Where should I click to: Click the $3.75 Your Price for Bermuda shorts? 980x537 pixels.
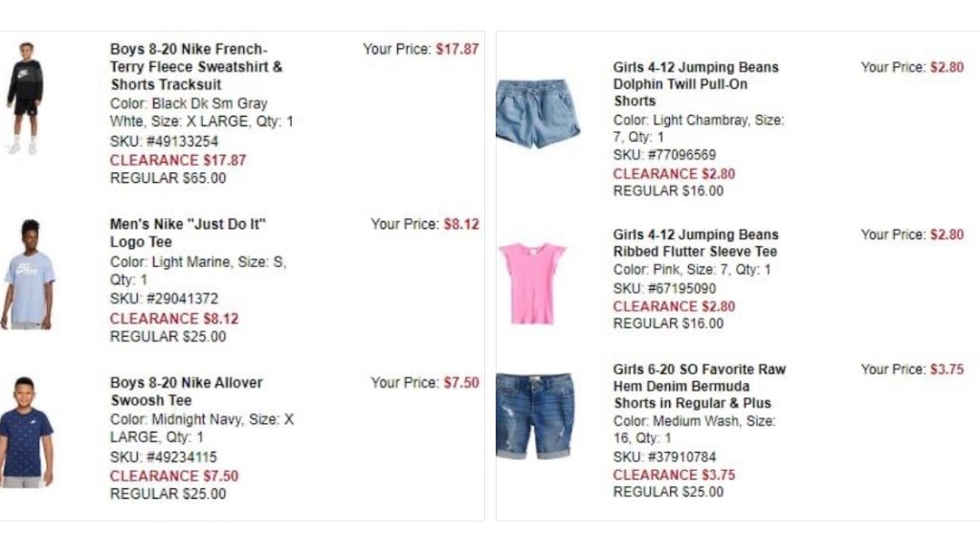[x=947, y=369]
